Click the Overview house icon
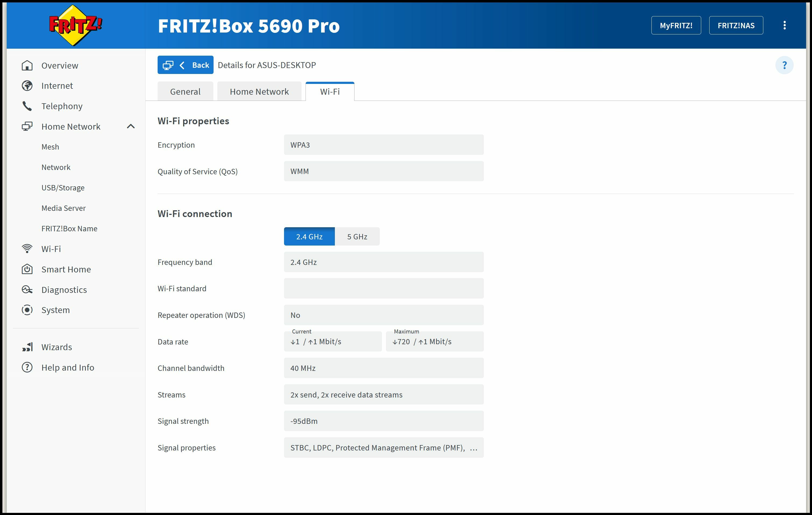This screenshot has width=812, height=515. coord(27,65)
